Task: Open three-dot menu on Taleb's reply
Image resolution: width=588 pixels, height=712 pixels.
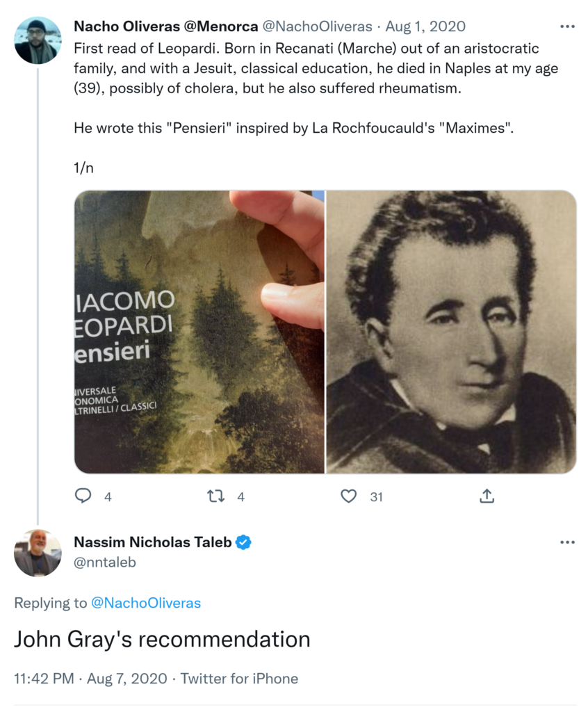Action: (567, 542)
